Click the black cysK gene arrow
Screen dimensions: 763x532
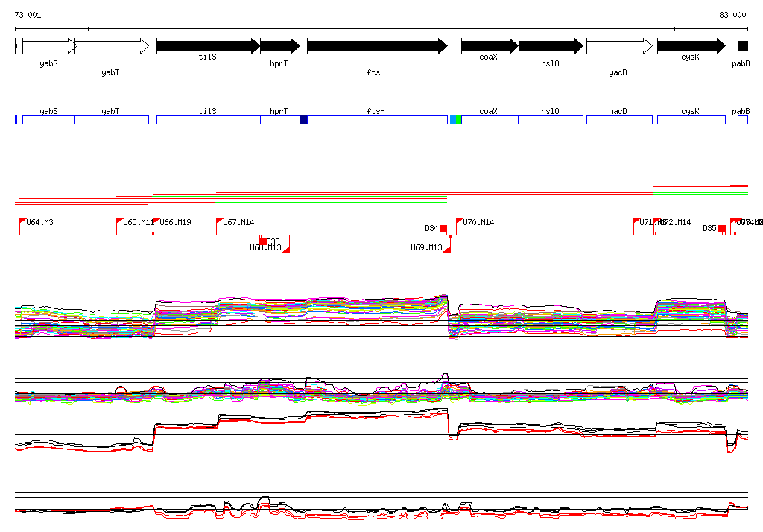tap(691, 46)
